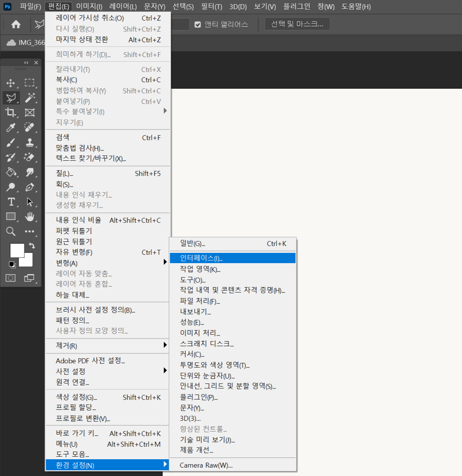
Task: Select the Zoom tool
Action: click(x=11, y=231)
